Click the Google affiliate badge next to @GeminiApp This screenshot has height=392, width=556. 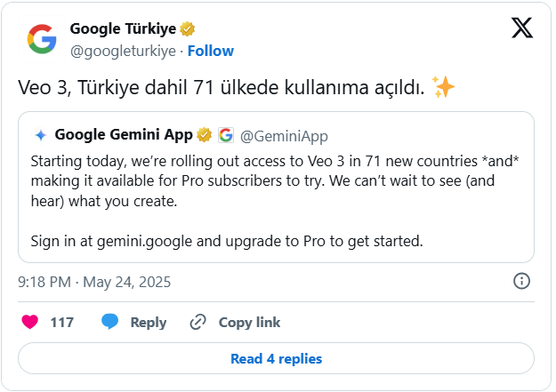point(226,135)
